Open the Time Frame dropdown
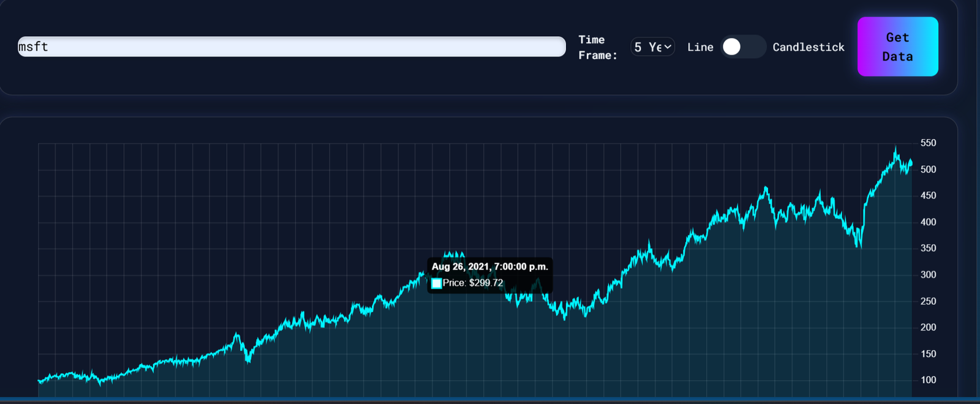This screenshot has height=404, width=980. (x=652, y=47)
